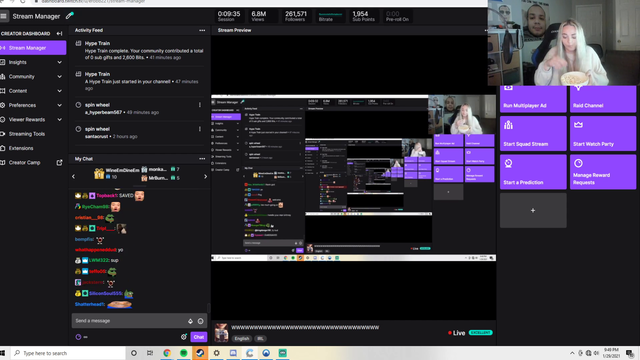Expand the Insights sidebar section
Screen dimensions: 640x360
coord(33,62)
